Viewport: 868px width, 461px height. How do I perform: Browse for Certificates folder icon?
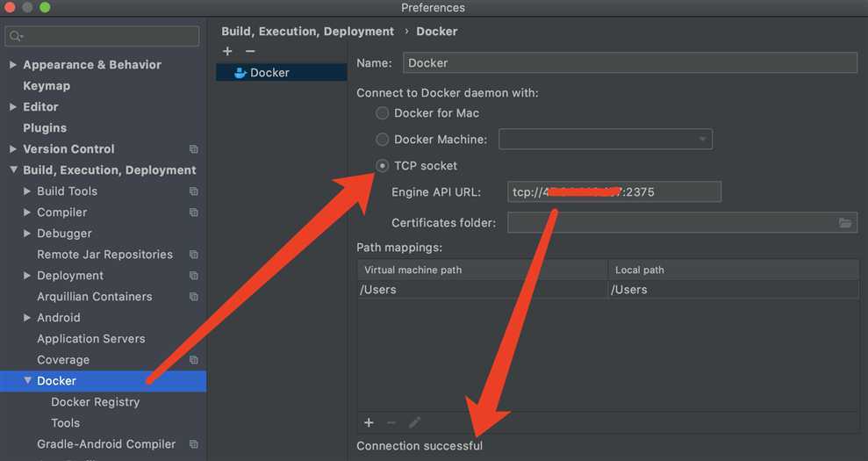pyautogui.click(x=845, y=223)
